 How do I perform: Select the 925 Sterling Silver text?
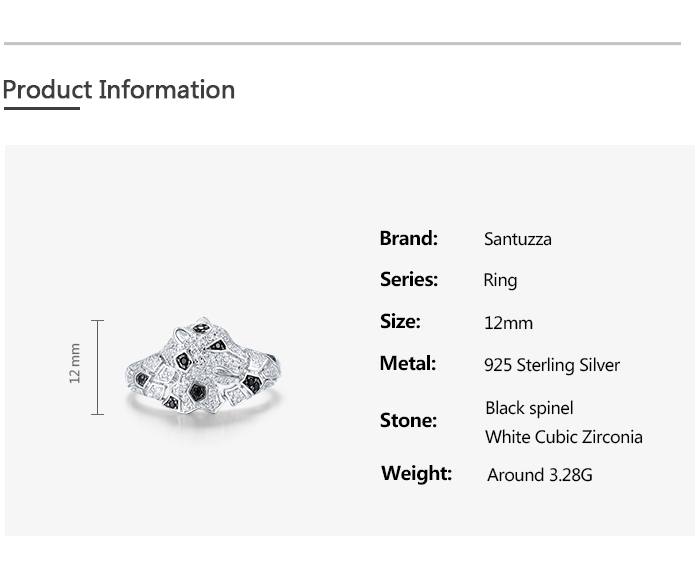pos(552,365)
